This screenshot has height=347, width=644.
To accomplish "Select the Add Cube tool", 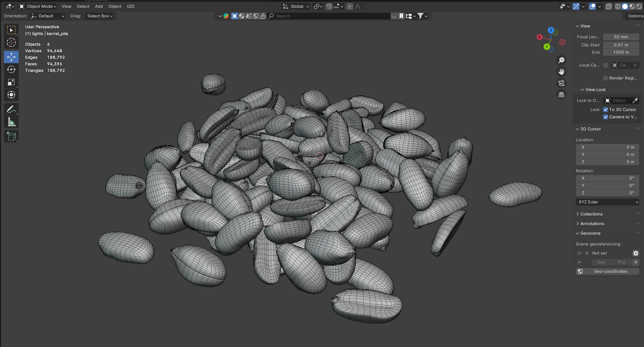I will [x=11, y=136].
